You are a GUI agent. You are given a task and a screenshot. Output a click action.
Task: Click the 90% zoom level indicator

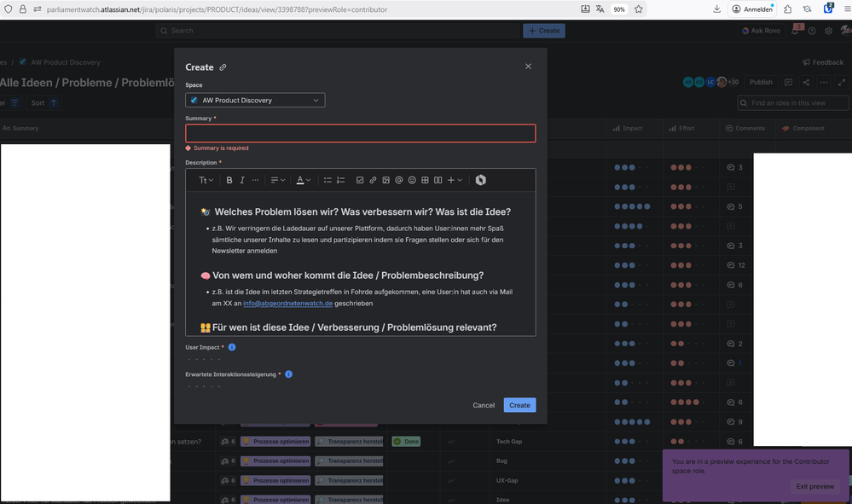pyautogui.click(x=618, y=9)
